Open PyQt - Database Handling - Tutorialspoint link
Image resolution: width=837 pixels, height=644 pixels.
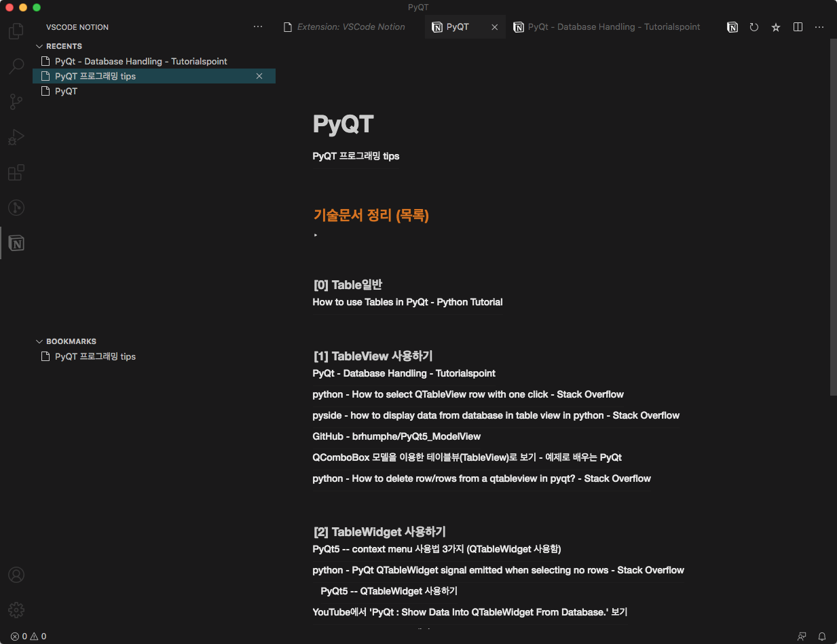coord(404,373)
